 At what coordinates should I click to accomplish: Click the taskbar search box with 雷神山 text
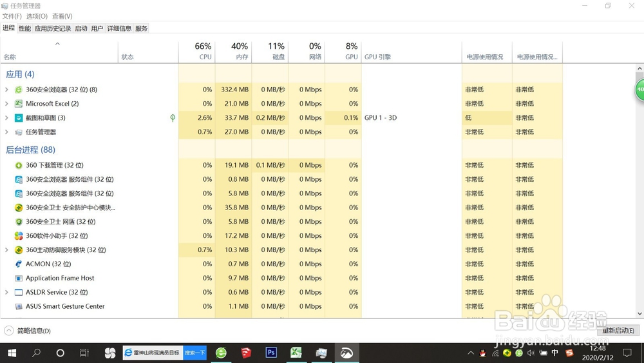tap(153, 353)
